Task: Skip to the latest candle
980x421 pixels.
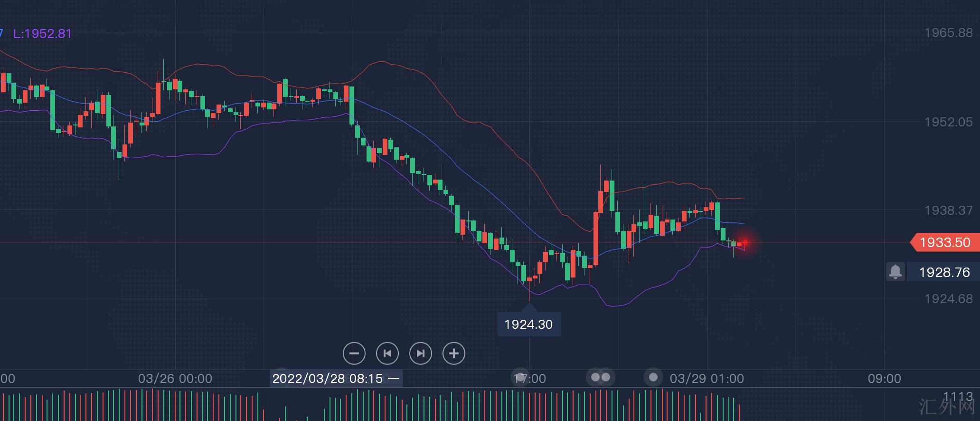Action: tap(420, 354)
